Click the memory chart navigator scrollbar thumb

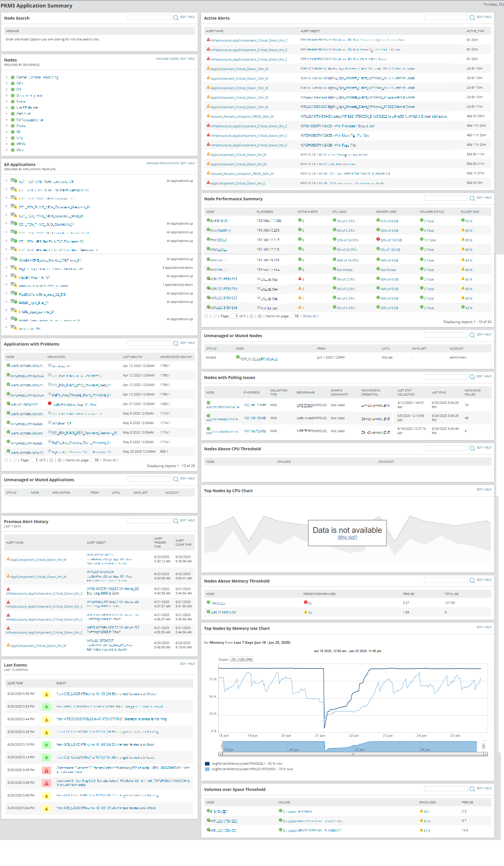point(353,754)
